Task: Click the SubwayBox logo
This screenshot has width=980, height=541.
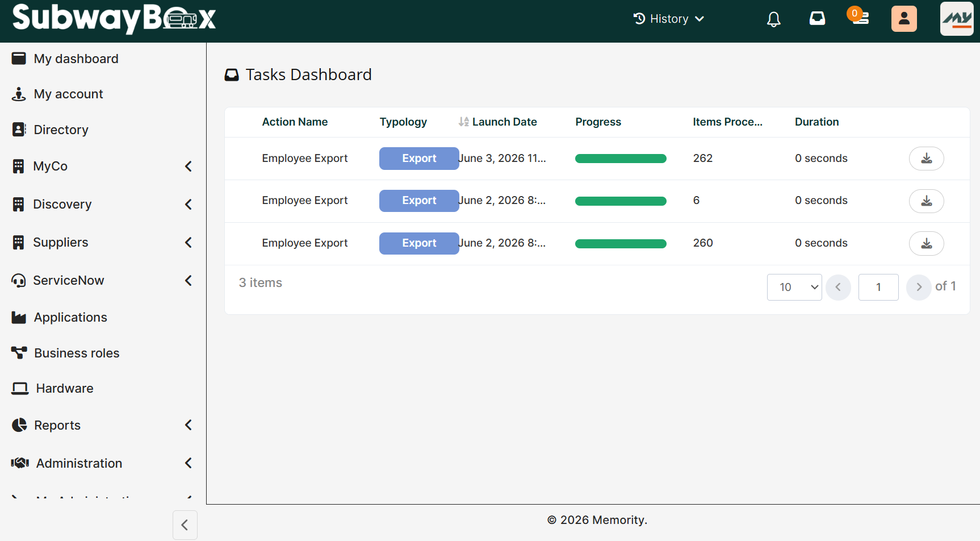Action: click(x=114, y=19)
